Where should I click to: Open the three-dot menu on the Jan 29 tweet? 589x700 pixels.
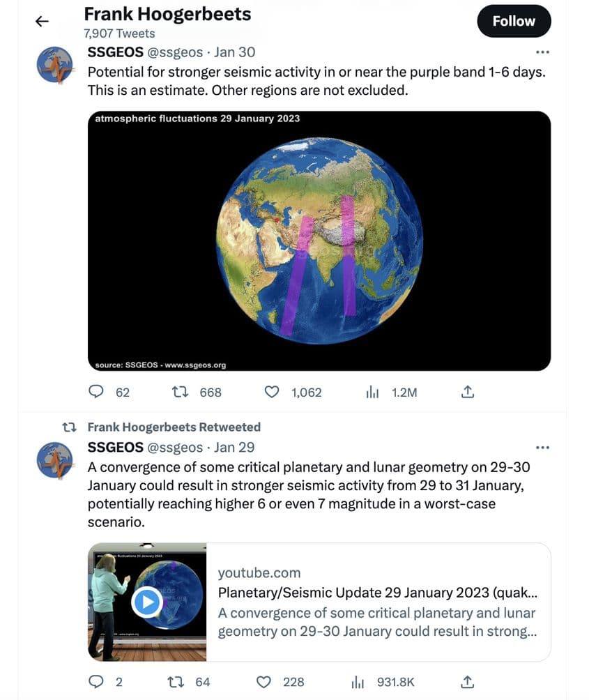click(x=542, y=447)
